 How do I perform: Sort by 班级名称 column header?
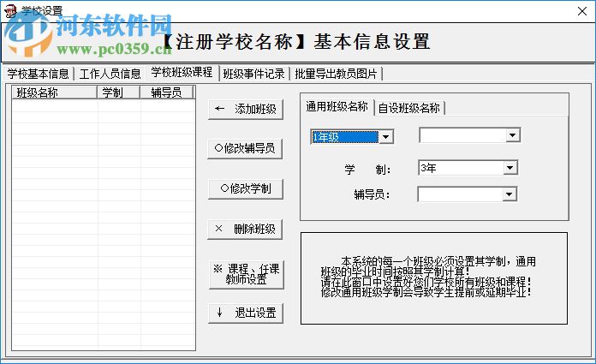pyautogui.click(x=54, y=92)
